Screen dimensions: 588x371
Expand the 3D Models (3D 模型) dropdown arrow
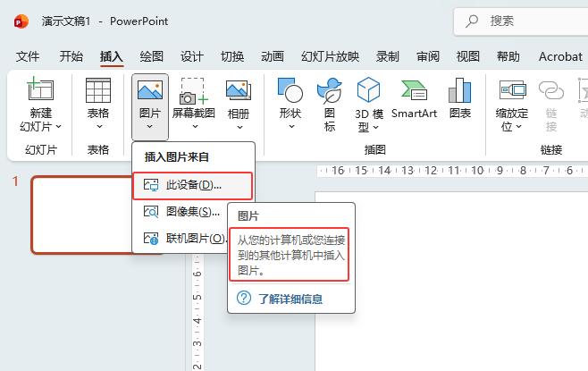375,128
